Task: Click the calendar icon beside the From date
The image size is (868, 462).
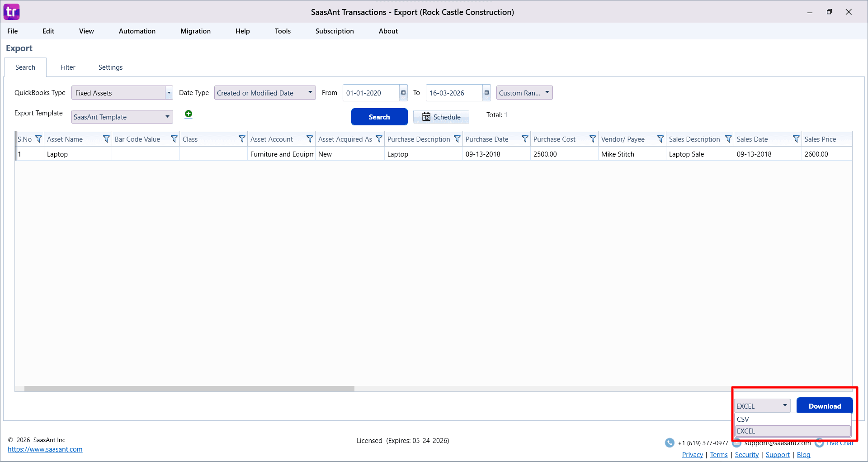Action: pyautogui.click(x=402, y=93)
